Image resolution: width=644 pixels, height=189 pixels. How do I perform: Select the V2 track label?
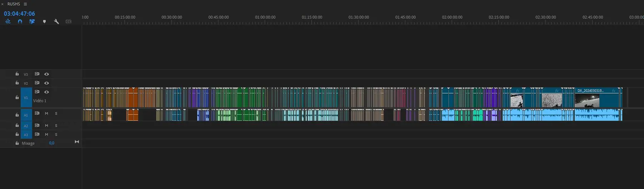click(x=26, y=83)
